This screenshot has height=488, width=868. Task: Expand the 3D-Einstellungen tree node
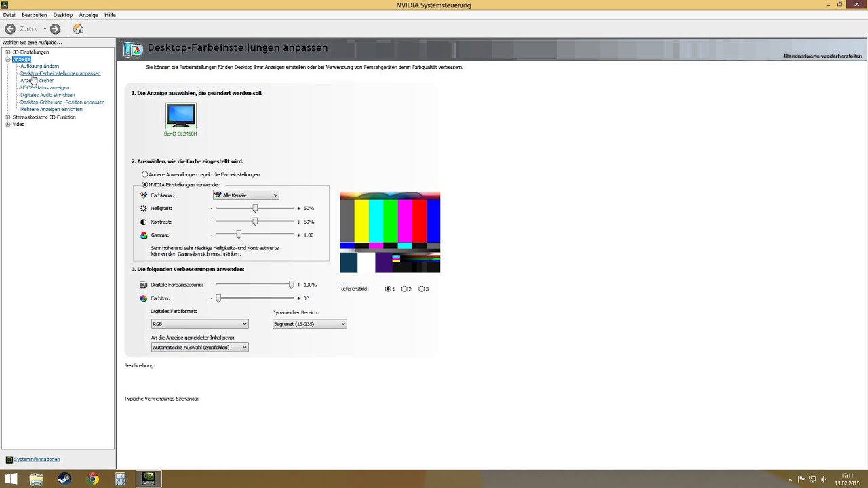pos(8,52)
